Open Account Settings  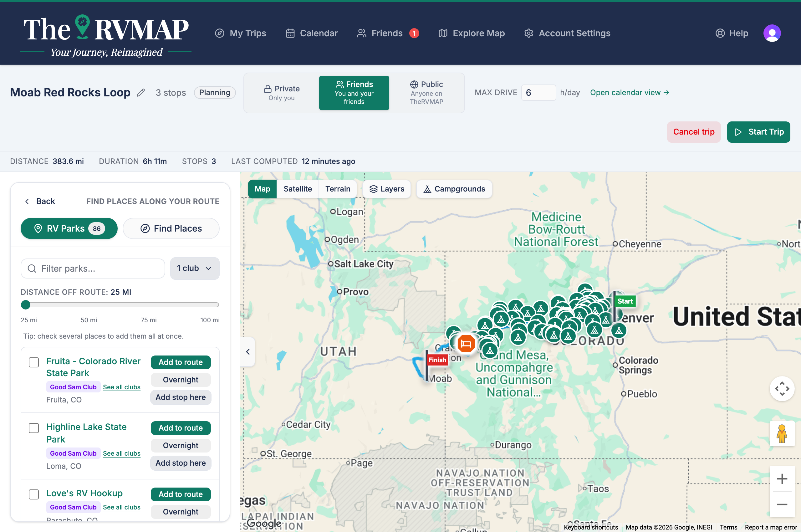pos(567,33)
